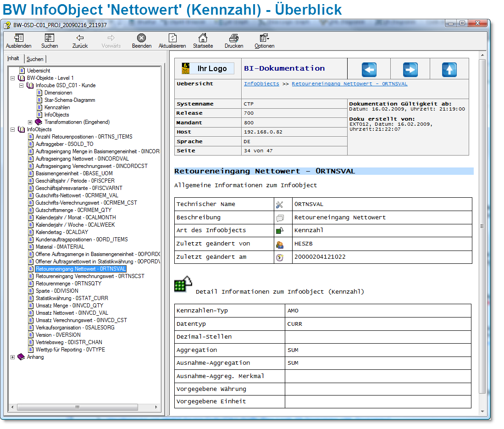Click the blue up arrow navigation button
This screenshot has width=504, height=429.
point(449,69)
